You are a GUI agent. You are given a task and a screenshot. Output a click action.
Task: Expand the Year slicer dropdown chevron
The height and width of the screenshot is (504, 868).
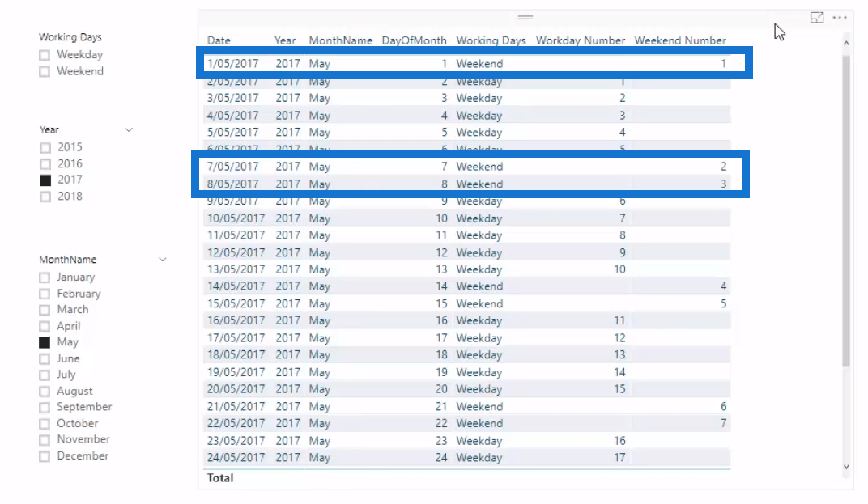[129, 130]
